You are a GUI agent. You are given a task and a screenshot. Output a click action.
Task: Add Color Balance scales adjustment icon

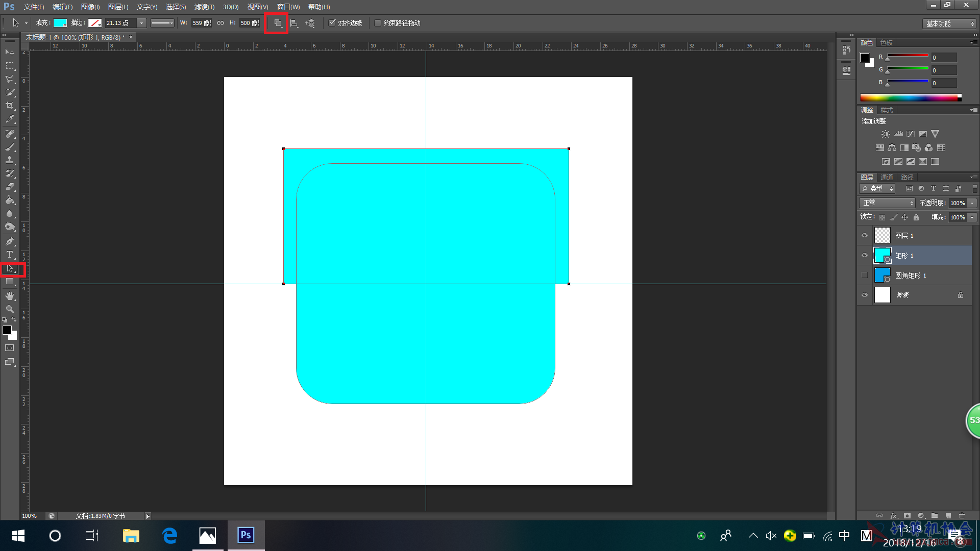pos(892,147)
